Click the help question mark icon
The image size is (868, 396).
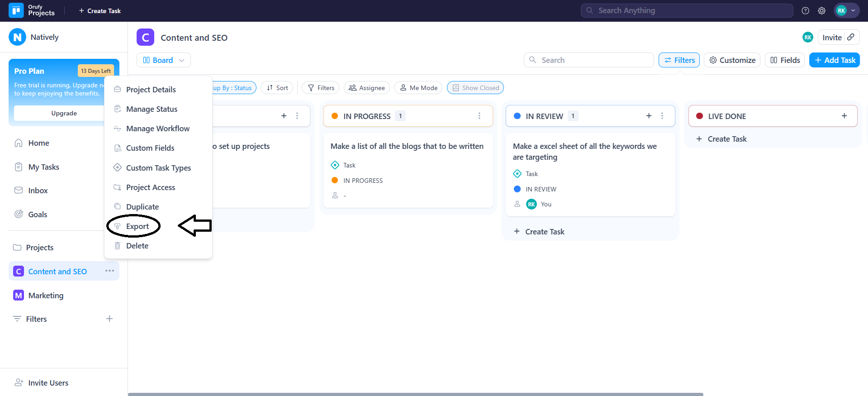805,11
